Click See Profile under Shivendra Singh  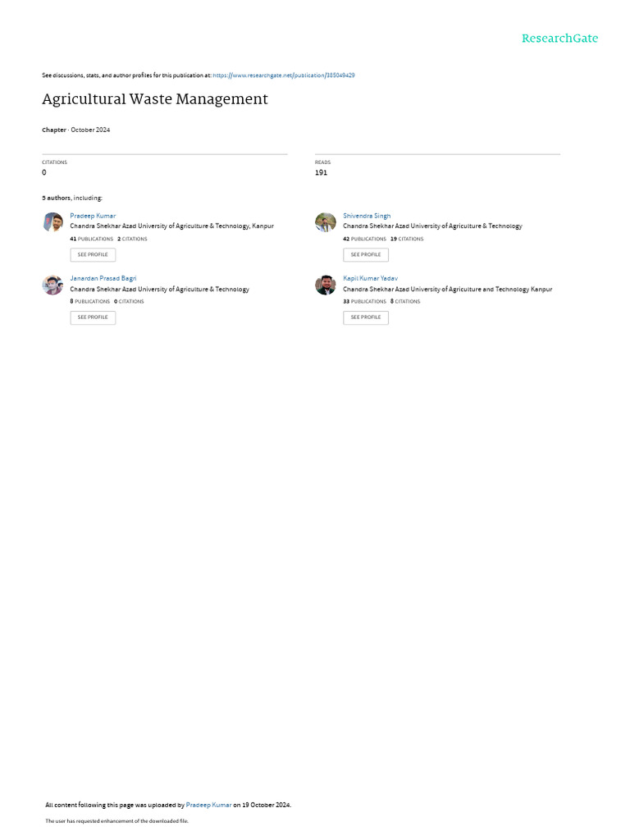(366, 254)
